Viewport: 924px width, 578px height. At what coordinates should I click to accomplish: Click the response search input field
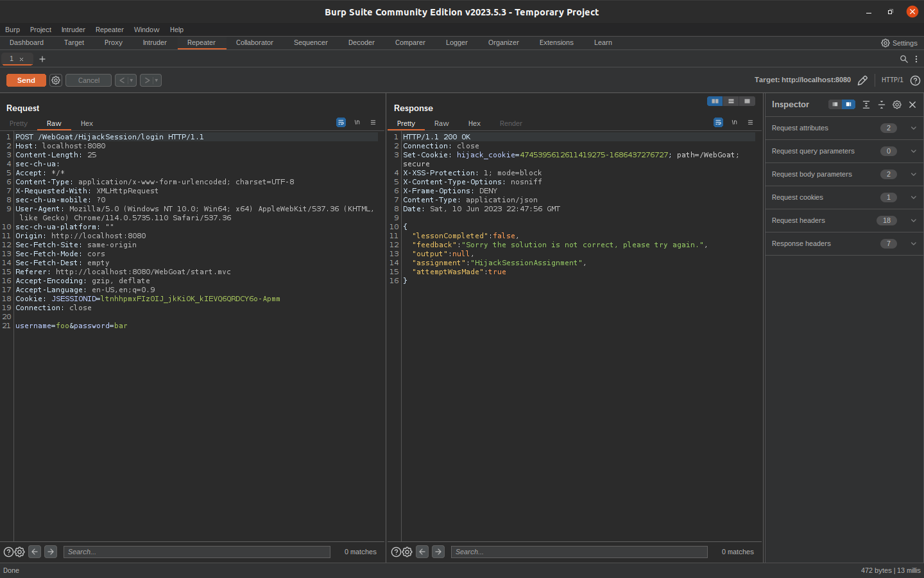point(579,552)
